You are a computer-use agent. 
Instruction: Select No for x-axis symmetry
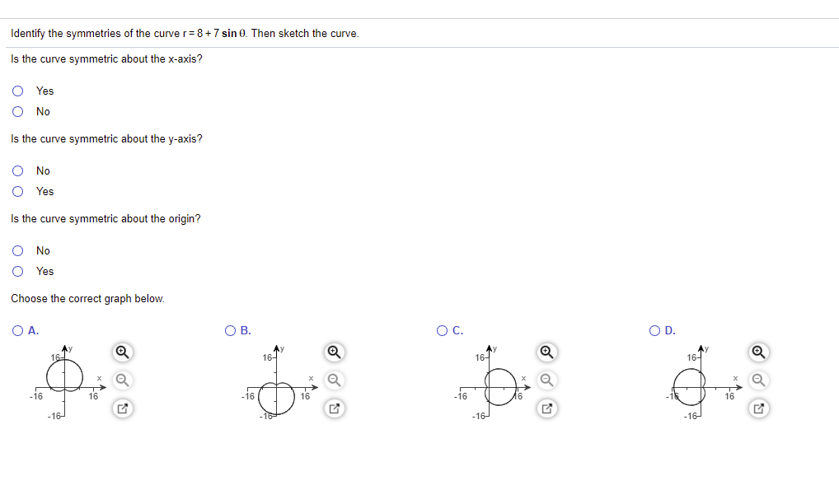pos(17,111)
